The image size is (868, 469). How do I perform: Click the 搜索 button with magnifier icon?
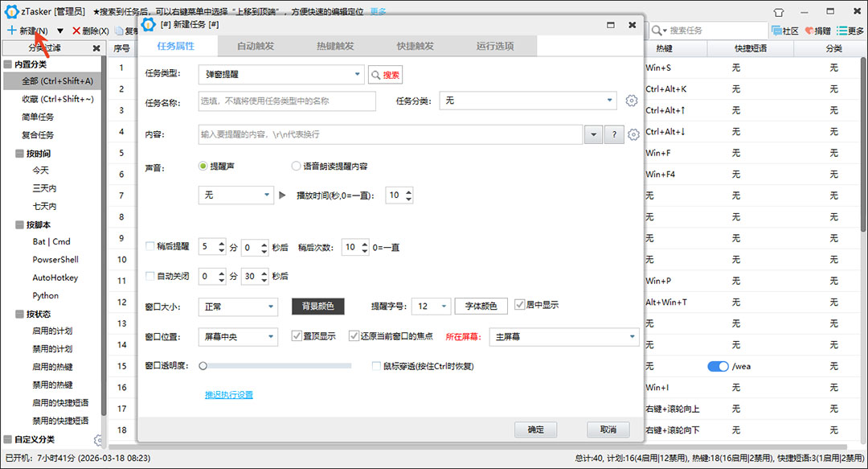point(385,75)
